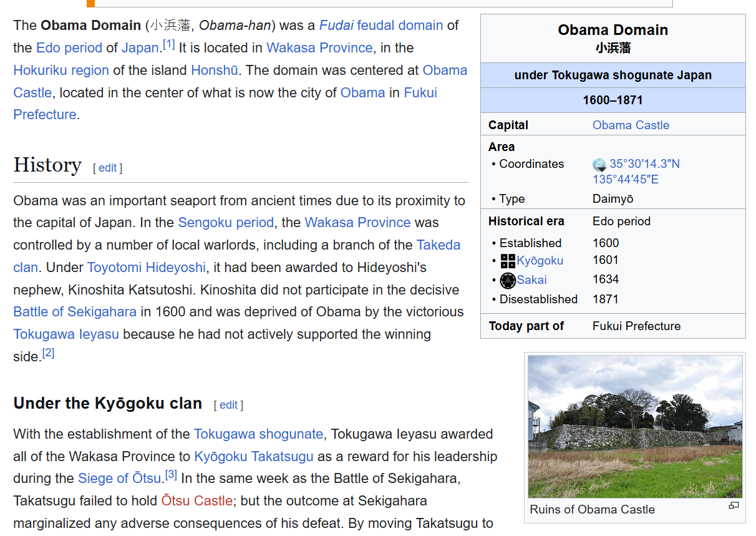Edit the Under the Kyōgoku clan section
Image resolution: width=756 pixels, height=536 pixels.
228,405
